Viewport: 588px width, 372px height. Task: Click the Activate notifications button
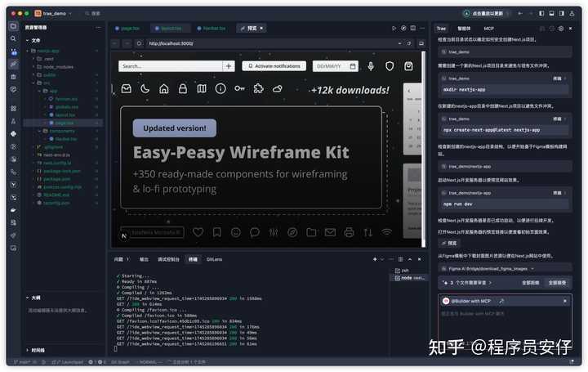tap(272, 66)
